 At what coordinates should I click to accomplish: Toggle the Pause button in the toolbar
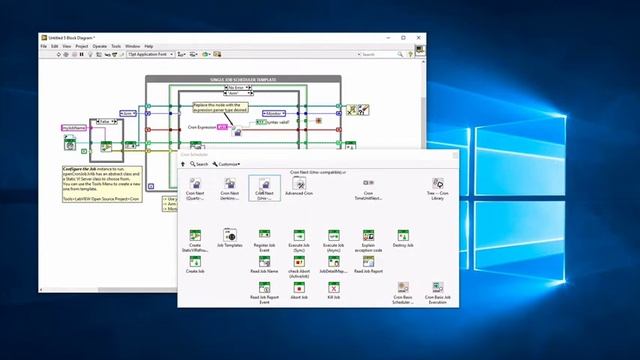pyautogui.click(x=82, y=54)
